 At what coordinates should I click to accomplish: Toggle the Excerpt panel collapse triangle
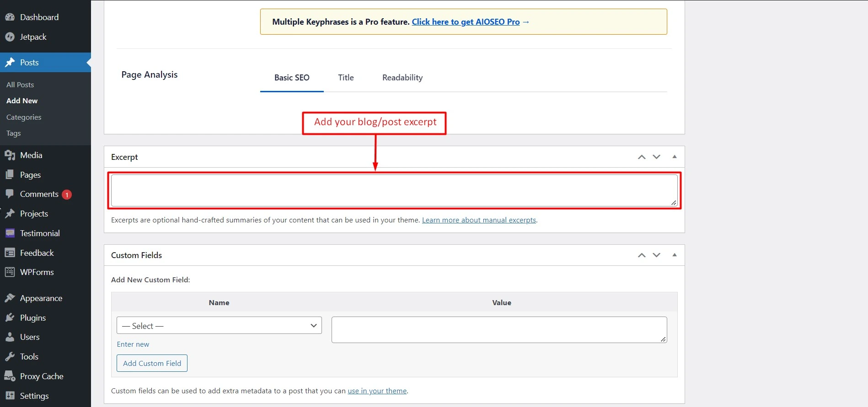pos(674,157)
